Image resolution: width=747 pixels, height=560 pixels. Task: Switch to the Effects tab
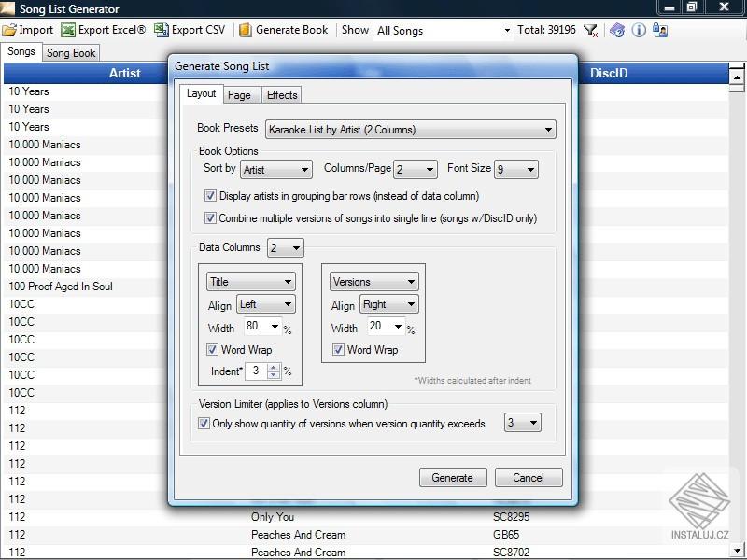click(x=282, y=95)
